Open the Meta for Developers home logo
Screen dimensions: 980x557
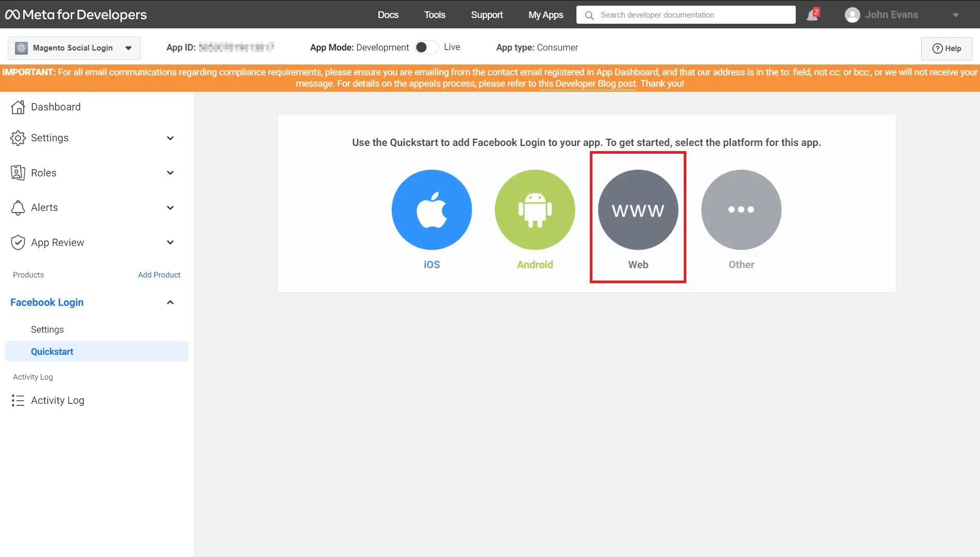coord(75,14)
